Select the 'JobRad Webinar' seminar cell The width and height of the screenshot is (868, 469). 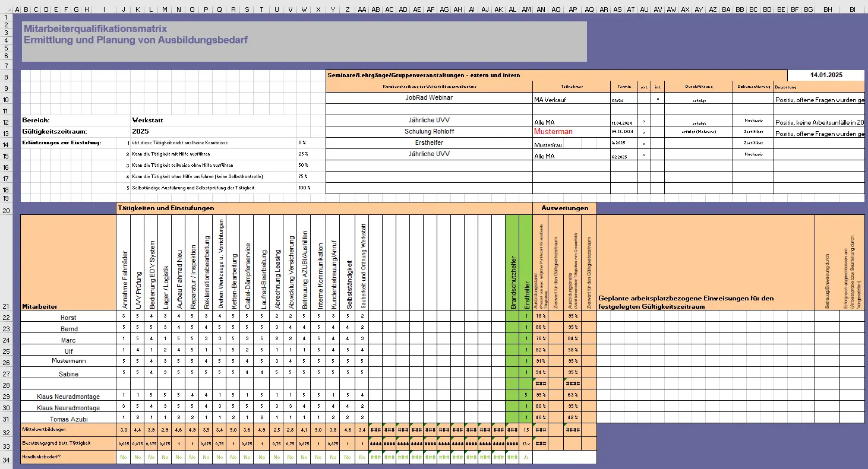click(x=428, y=97)
